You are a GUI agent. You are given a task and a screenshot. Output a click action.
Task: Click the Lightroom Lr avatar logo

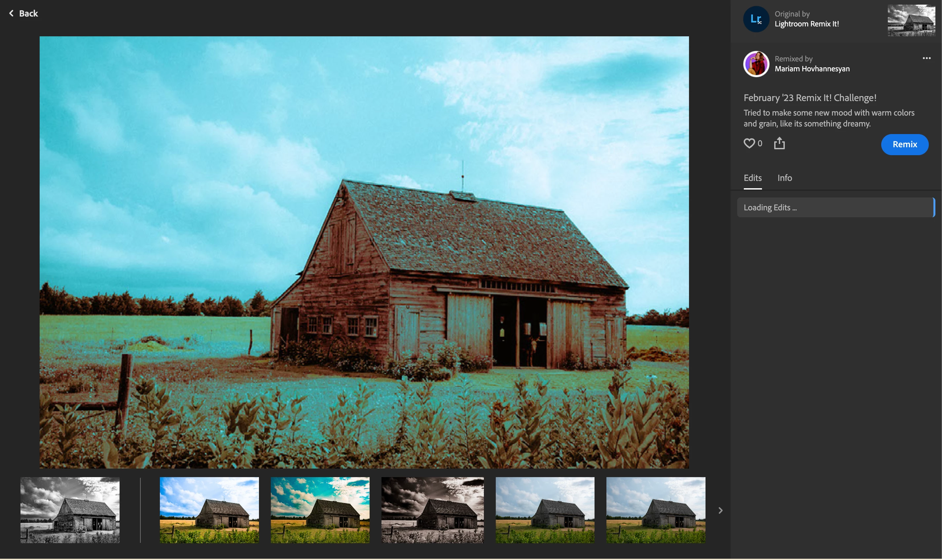[x=756, y=19]
